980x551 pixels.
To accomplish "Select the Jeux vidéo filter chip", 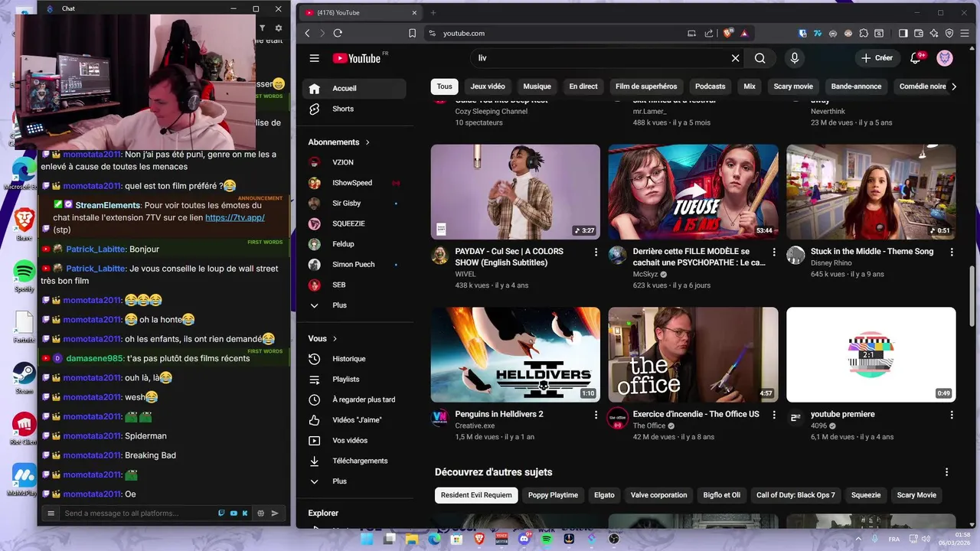I will point(488,86).
